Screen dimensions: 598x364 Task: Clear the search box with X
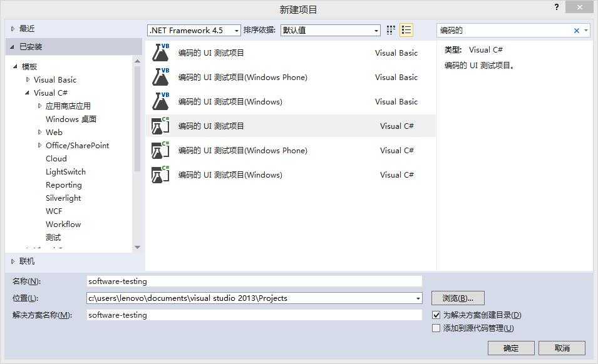577,31
